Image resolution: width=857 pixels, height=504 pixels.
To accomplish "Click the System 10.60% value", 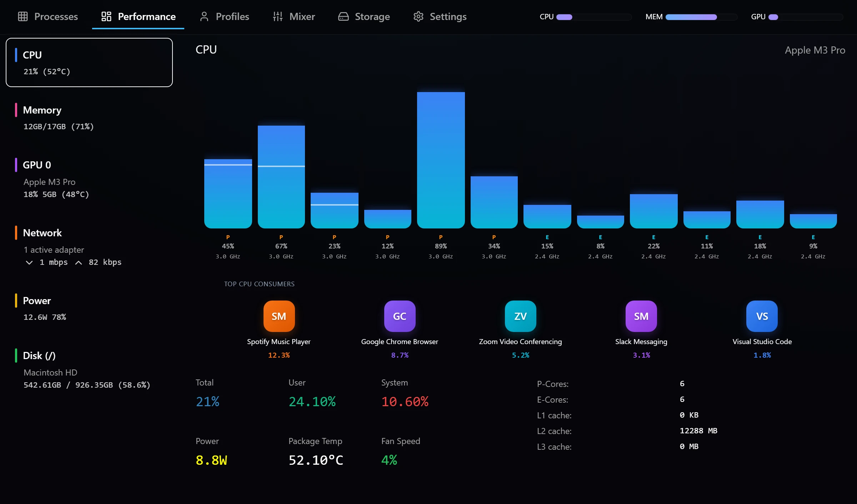I will 405,402.
